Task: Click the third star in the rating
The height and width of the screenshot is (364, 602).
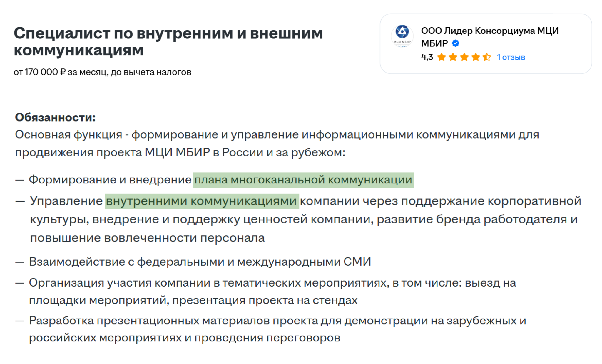Action: tap(464, 57)
